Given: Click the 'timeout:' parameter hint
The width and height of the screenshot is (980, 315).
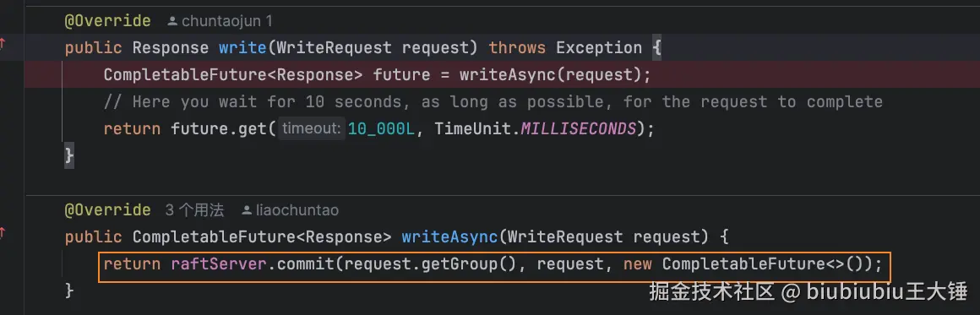Looking at the screenshot, I should 311,129.
